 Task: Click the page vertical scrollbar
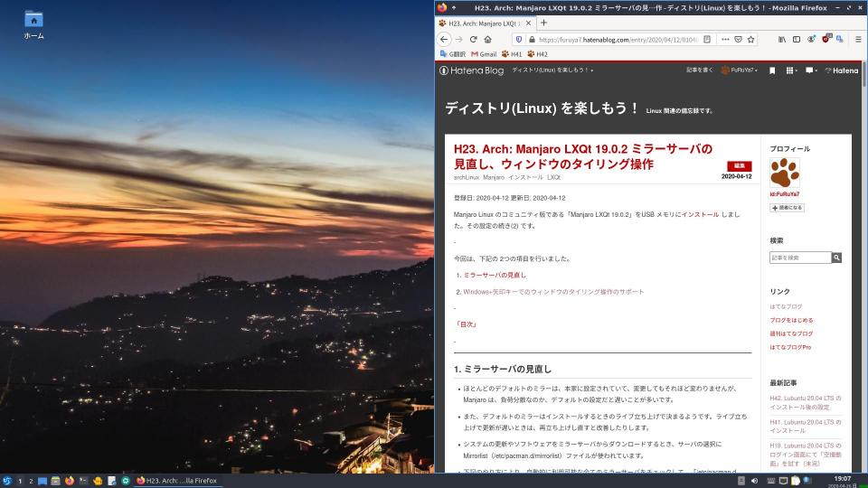coord(864,268)
